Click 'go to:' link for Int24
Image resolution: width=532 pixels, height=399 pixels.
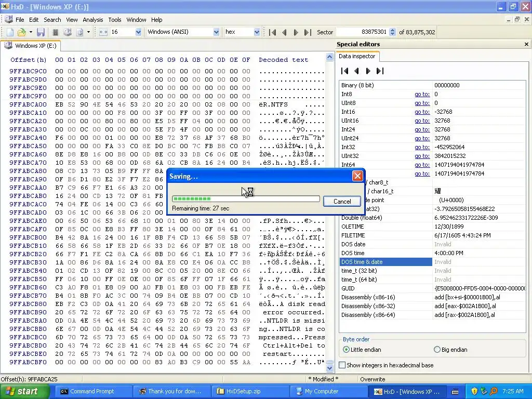pyautogui.click(x=422, y=129)
